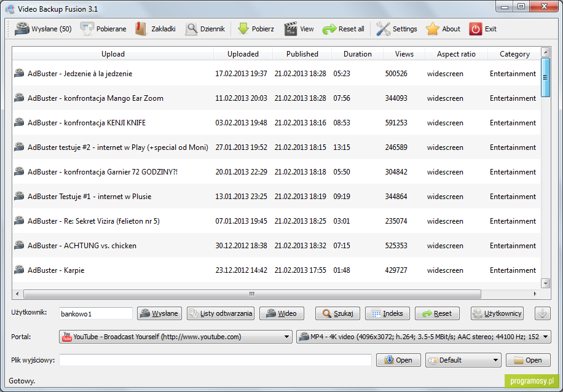
Task: Select the row AdBuster - Jedzenie à la jedzenie
Action: tap(277, 73)
